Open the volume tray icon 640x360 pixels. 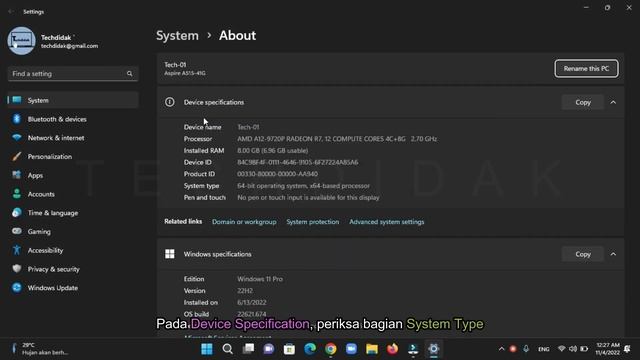point(573,349)
